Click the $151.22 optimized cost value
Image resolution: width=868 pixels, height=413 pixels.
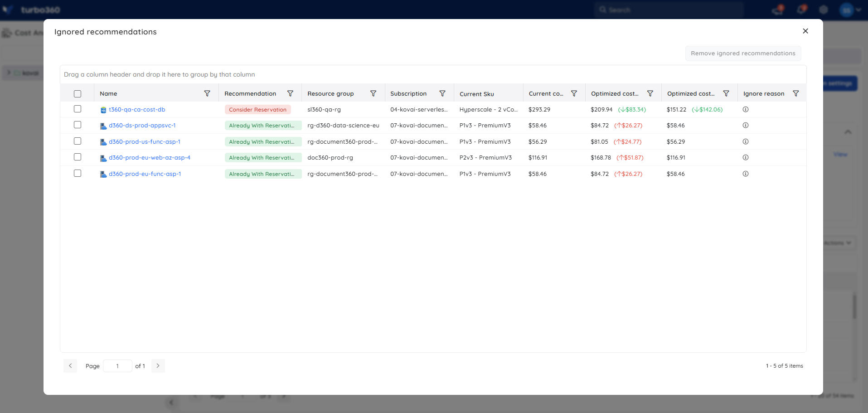pos(677,109)
